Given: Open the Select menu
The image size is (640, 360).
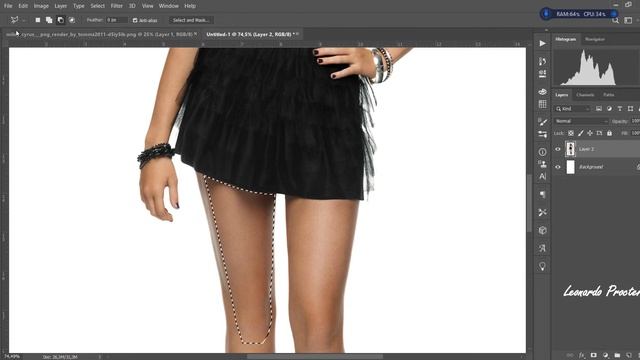Looking at the screenshot, I should 98,6.
